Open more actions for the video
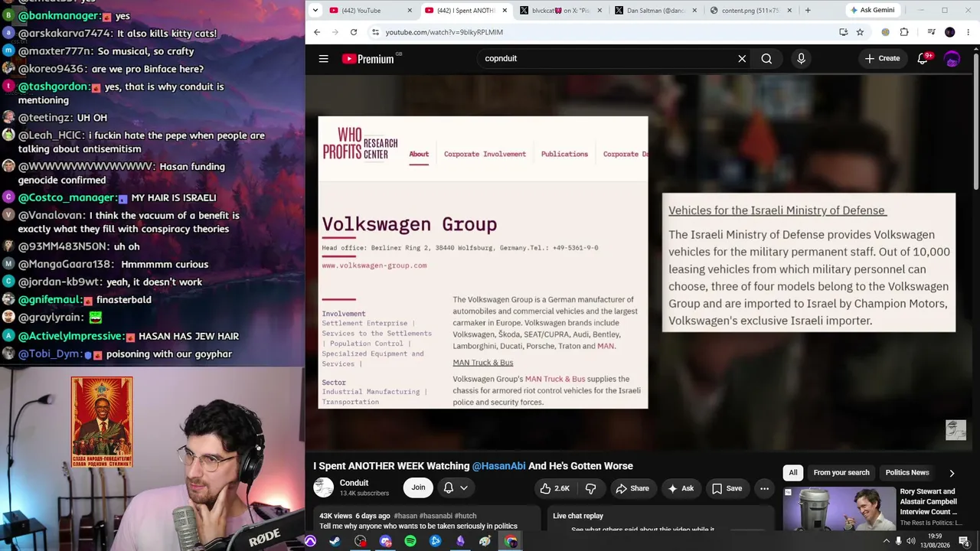The height and width of the screenshot is (551, 980). click(x=764, y=488)
